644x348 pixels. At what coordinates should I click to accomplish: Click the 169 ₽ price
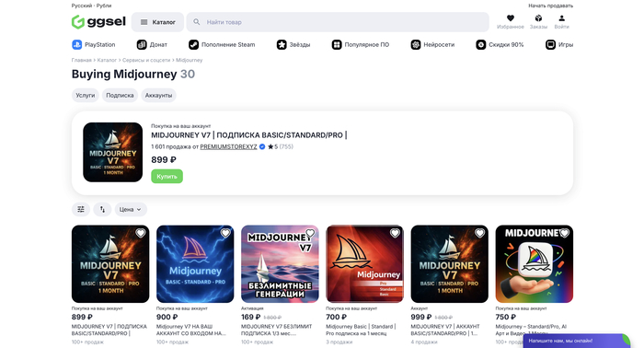pos(250,318)
